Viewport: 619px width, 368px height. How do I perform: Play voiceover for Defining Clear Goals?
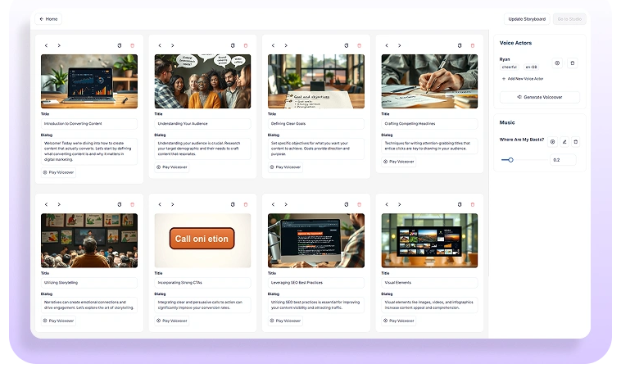(285, 167)
